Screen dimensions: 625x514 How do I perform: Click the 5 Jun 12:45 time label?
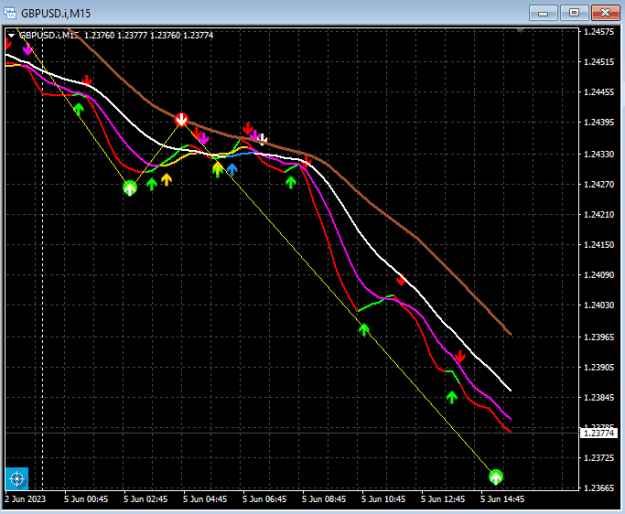tap(443, 499)
